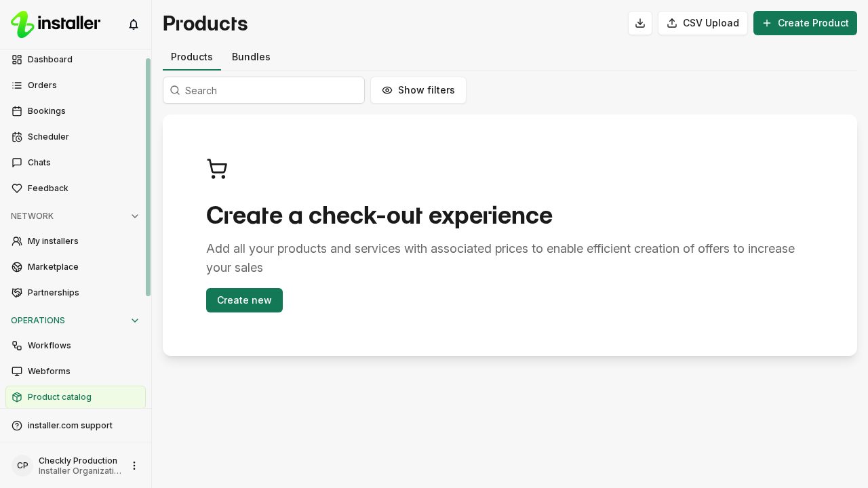Open the notifications bell

[134, 24]
